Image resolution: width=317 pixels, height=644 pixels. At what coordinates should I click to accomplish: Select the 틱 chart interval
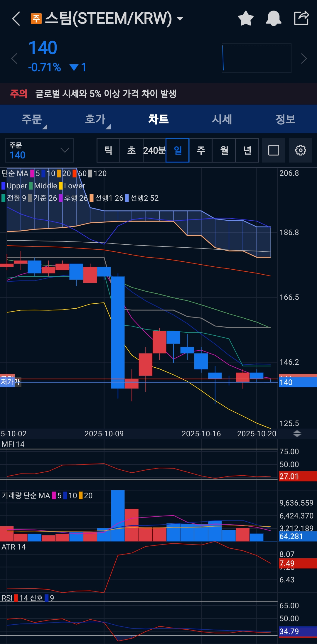click(x=108, y=150)
